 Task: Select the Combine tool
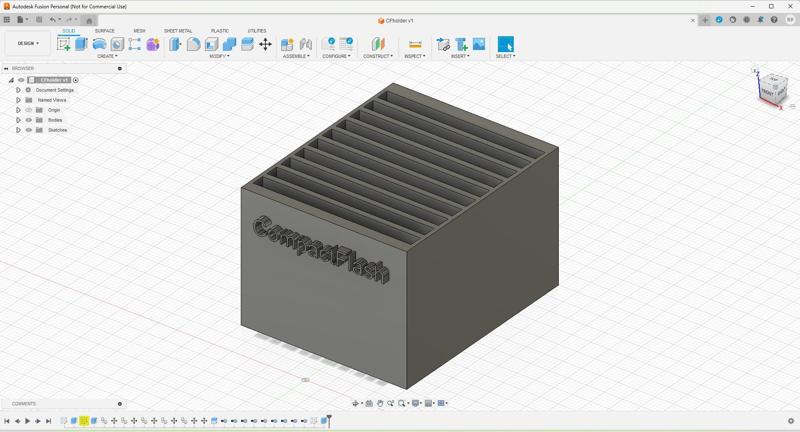[230, 44]
